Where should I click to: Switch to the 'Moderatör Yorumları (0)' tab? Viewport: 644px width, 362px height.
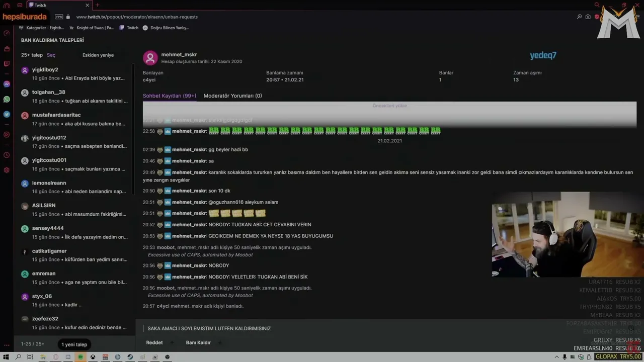[x=232, y=96]
